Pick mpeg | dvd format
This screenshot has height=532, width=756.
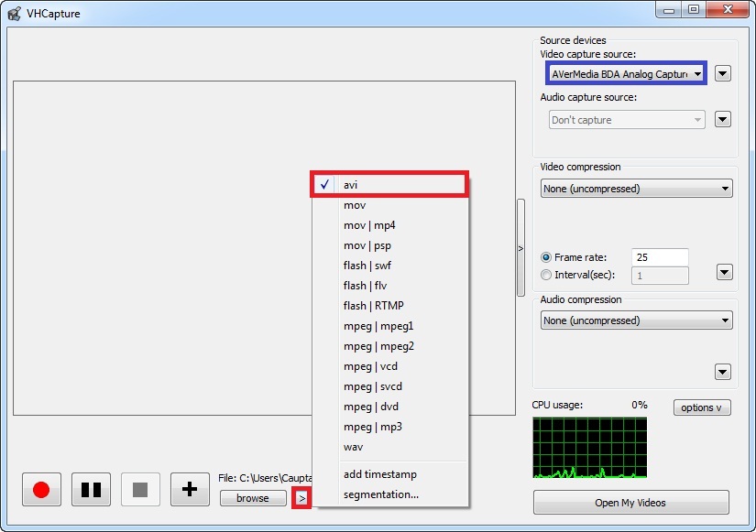389,407
